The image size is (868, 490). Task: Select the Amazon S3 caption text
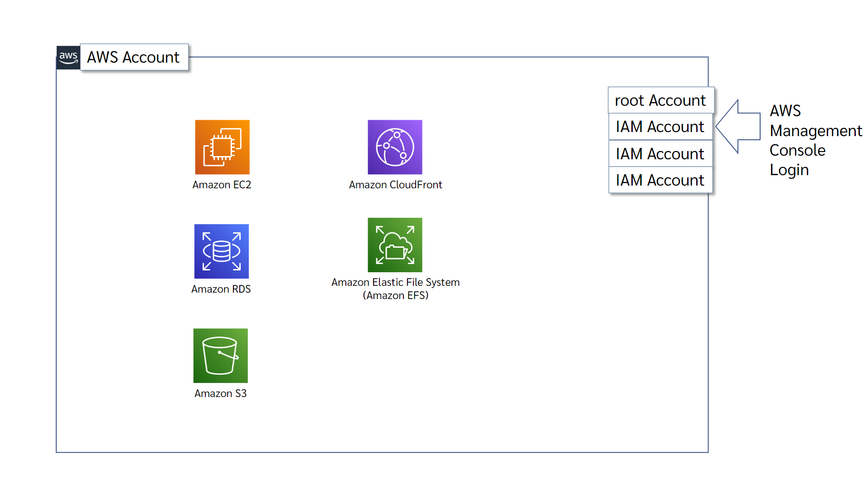pos(220,394)
